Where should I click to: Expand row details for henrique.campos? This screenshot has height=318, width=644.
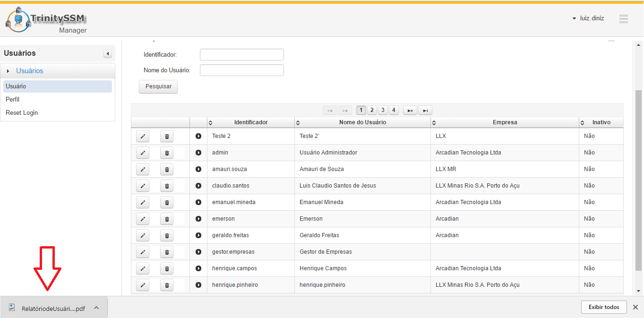tap(198, 268)
